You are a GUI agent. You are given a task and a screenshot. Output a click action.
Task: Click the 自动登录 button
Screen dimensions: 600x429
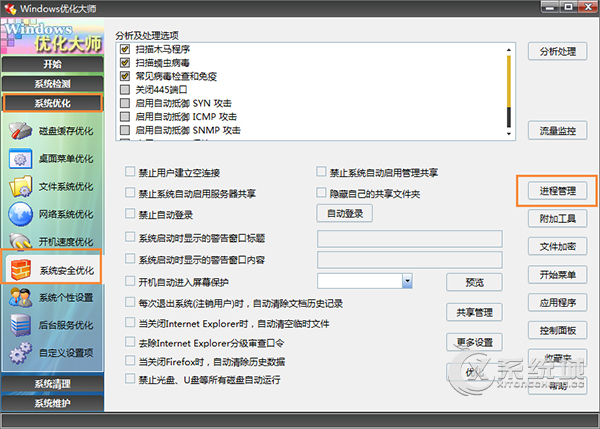(344, 214)
